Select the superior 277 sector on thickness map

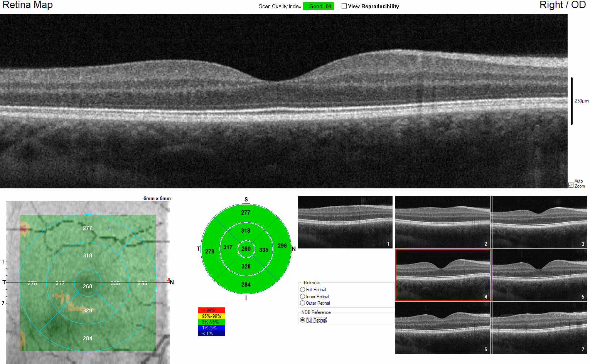(246, 212)
